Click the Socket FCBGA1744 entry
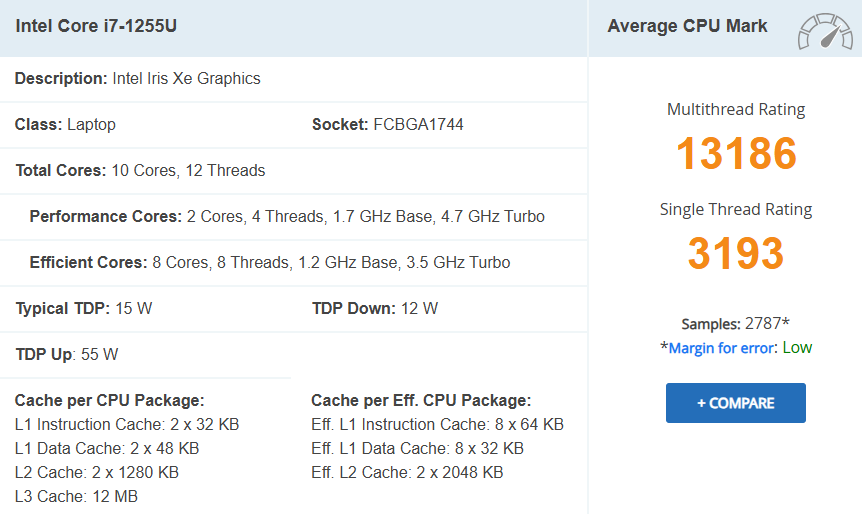 click(x=387, y=124)
